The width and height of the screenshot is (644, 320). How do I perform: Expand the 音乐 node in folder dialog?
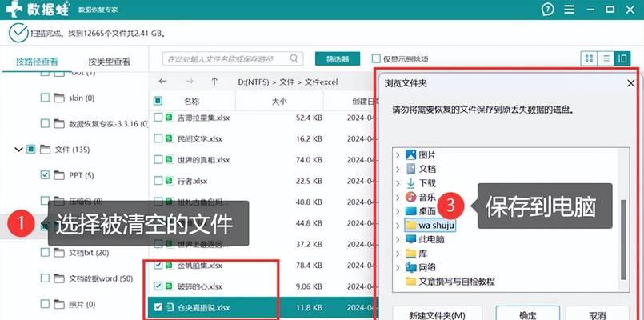click(x=398, y=197)
